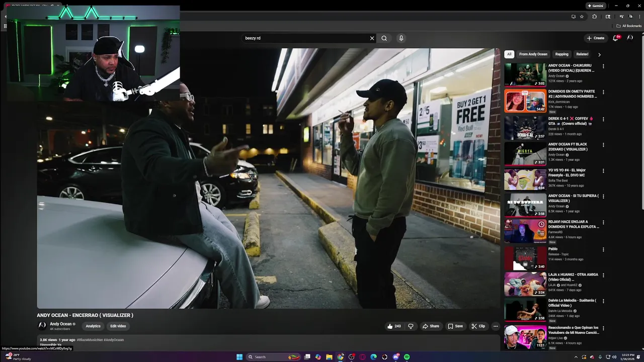Dislike the video with thumbs down
This screenshot has height=362, width=644.
pos(411,326)
